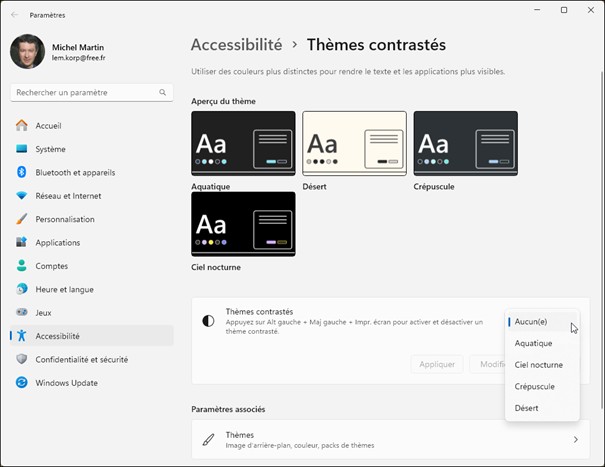Viewport: 605px width, 467px height.
Task: Choose Ciel nocturne from the dropdown list
Action: coord(538,365)
